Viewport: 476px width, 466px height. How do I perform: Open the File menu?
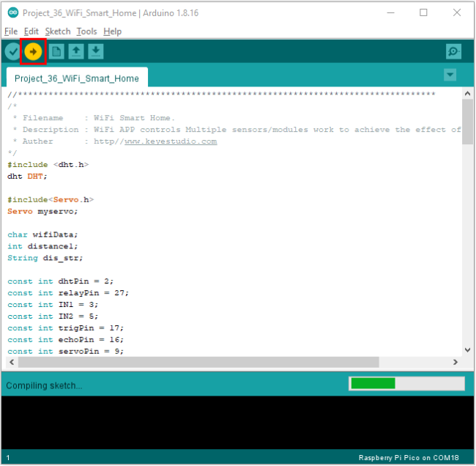[11, 32]
